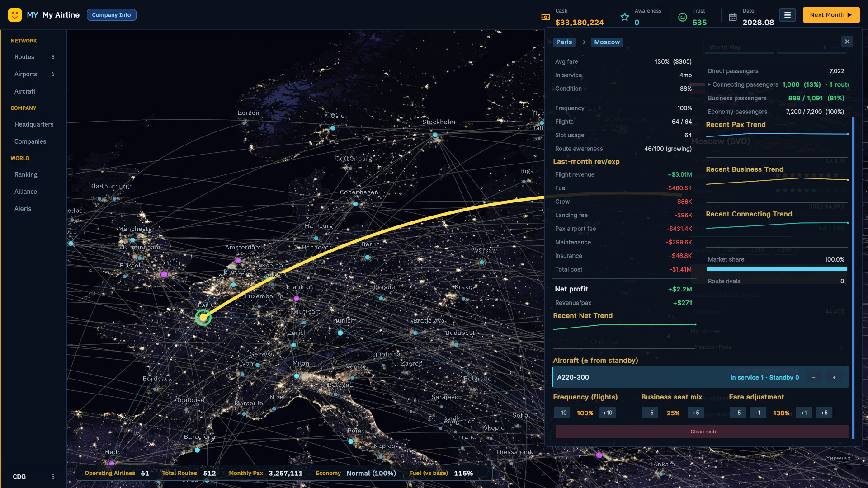Open the hamburger menu icon
Viewport: 868px width, 488px height.
click(x=787, y=15)
